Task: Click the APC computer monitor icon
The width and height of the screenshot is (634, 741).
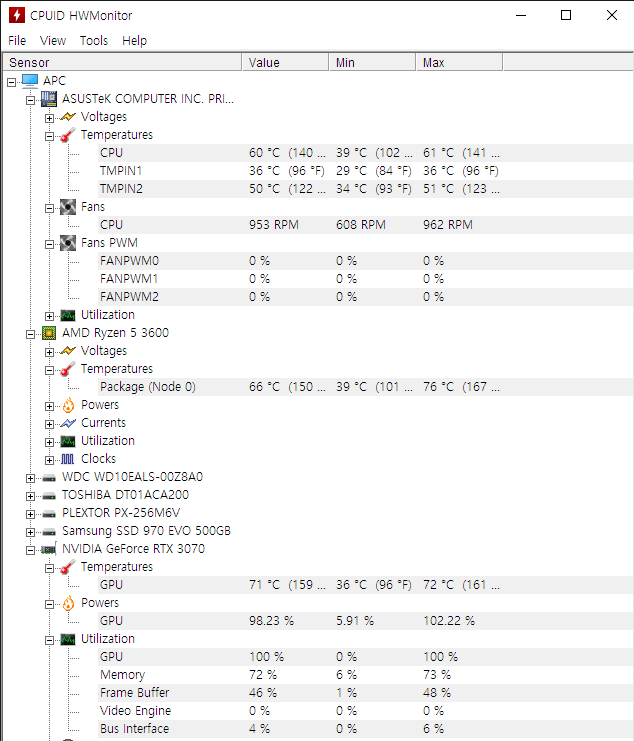Action: click(30, 81)
